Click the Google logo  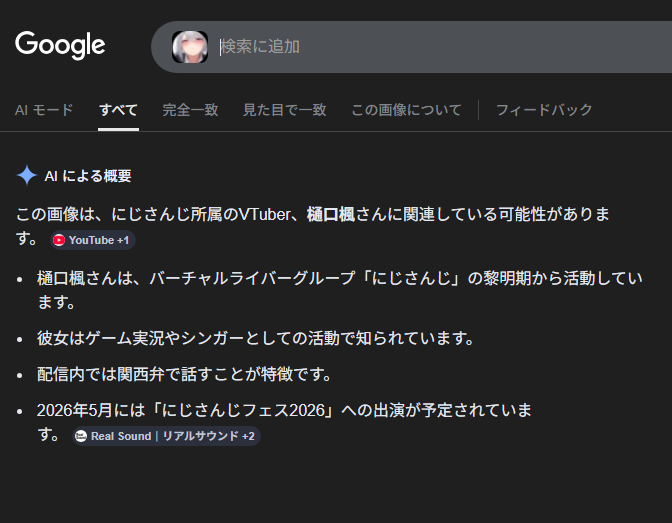click(x=60, y=45)
